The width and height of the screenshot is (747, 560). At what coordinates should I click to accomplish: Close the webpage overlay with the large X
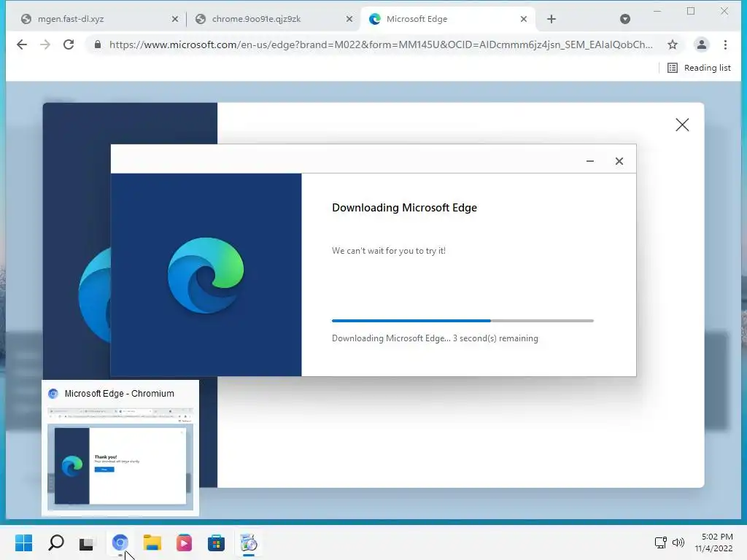[x=682, y=125]
